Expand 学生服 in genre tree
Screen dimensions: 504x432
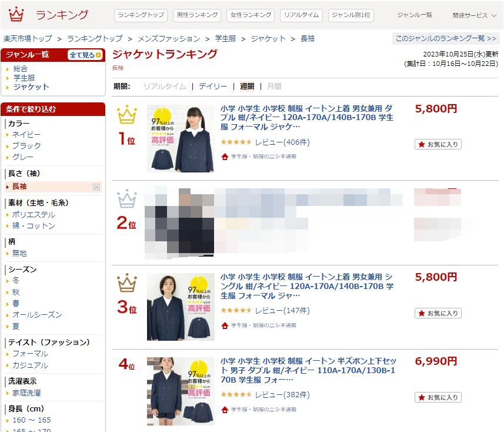pyautogui.click(x=24, y=78)
